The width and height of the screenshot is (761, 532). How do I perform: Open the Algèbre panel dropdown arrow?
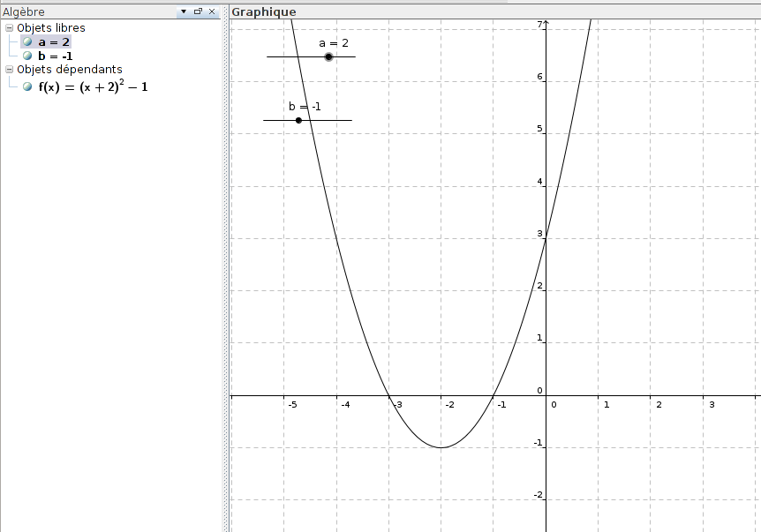184,11
